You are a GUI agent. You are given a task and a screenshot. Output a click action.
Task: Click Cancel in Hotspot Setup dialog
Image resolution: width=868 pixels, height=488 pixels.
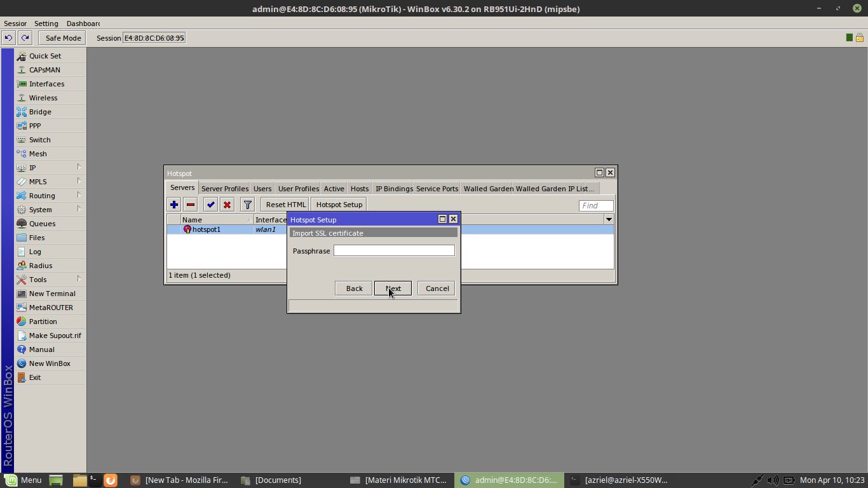[437, 288]
